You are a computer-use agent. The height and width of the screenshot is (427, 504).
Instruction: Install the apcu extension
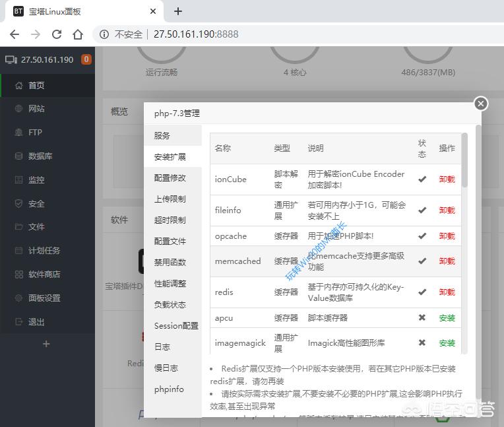pyautogui.click(x=447, y=318)
